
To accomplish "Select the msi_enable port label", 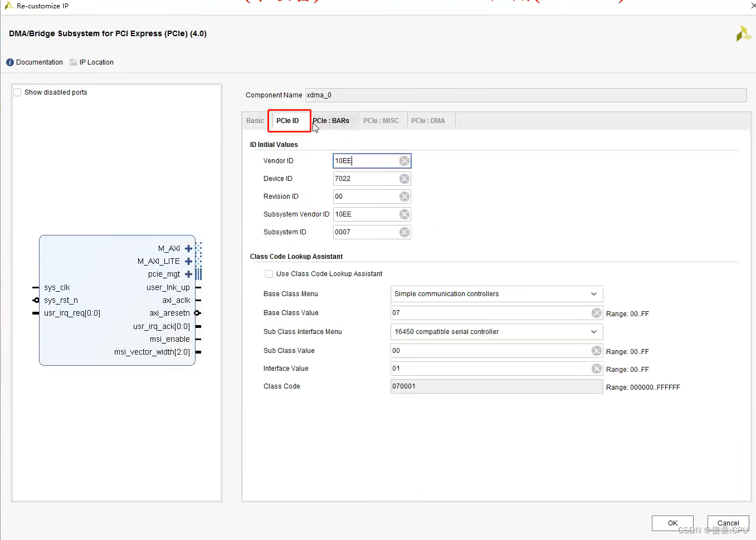I will (x=170, y=340).
